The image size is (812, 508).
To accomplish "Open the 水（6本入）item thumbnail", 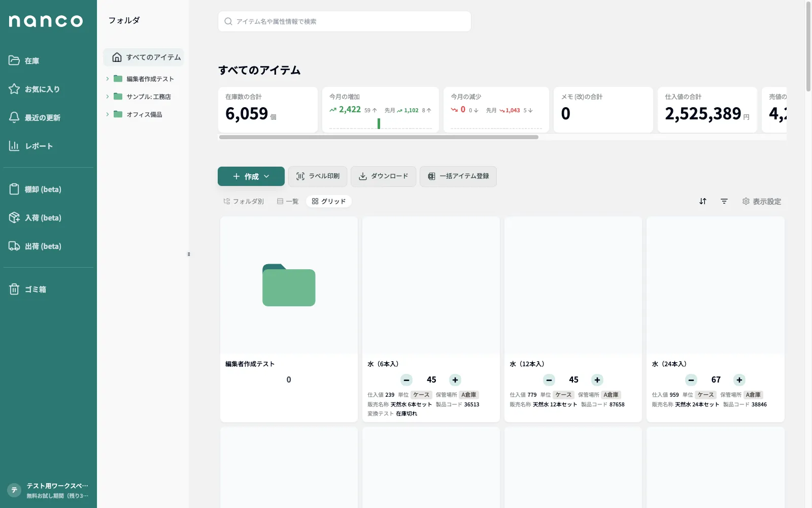I will tap(431, 285).
